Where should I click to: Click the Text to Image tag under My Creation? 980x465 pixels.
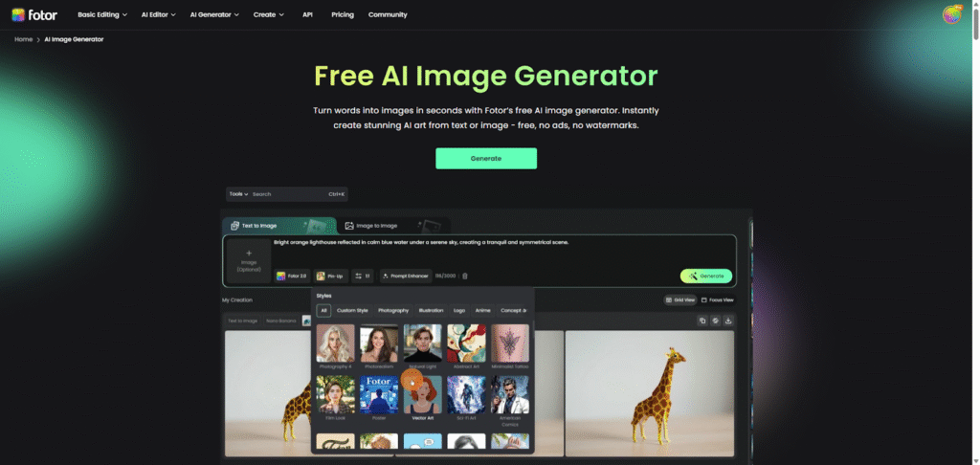coord(242,321)
